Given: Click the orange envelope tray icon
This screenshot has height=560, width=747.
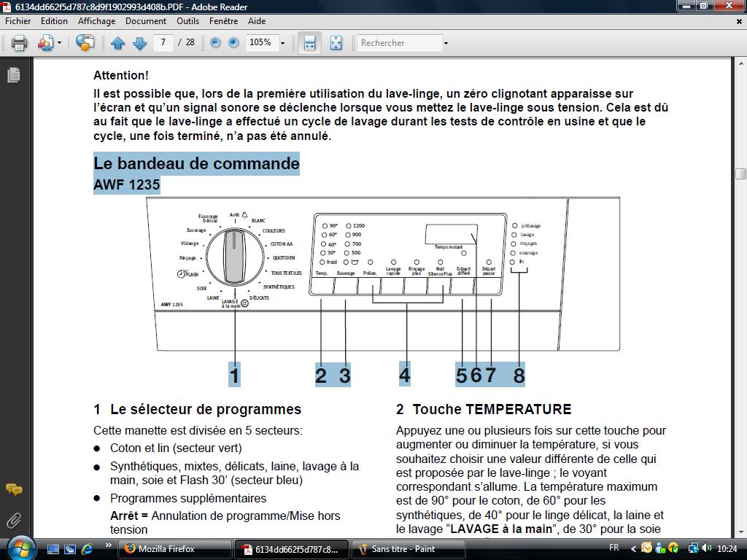Looking at the screenshot, I should 646,548.
